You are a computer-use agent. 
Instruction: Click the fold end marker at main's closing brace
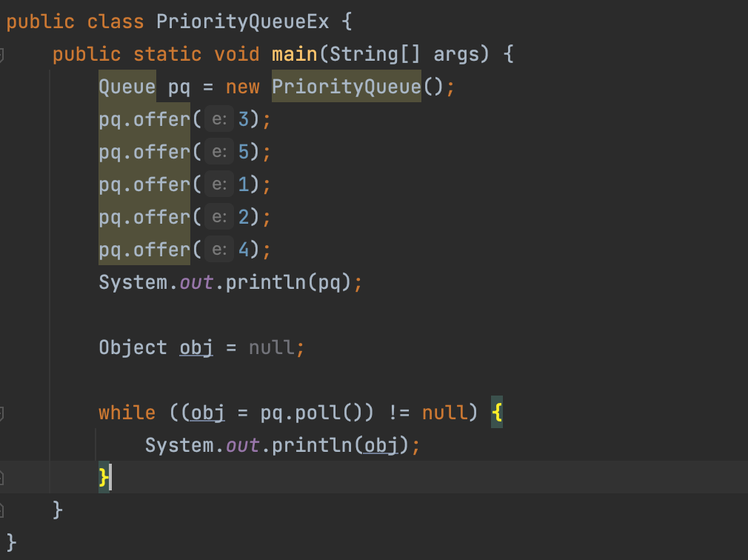[x=1, y=510]
